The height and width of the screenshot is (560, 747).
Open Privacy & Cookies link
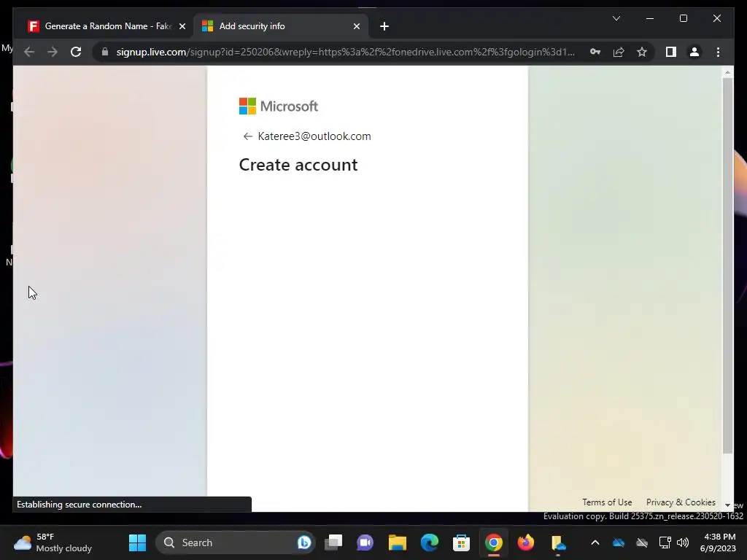[x=681, y=502]
